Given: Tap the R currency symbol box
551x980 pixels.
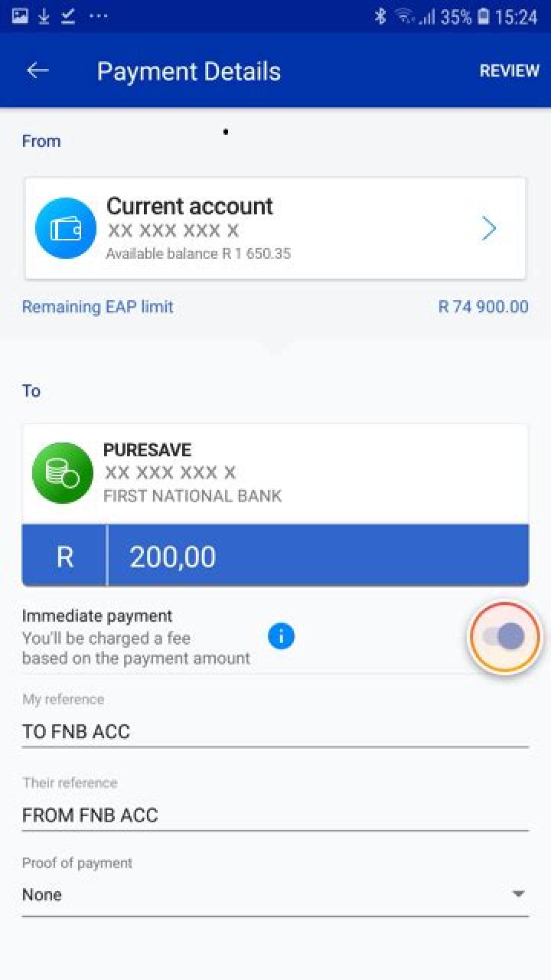Looking at the screenshot, I should [x=65, y=557].
